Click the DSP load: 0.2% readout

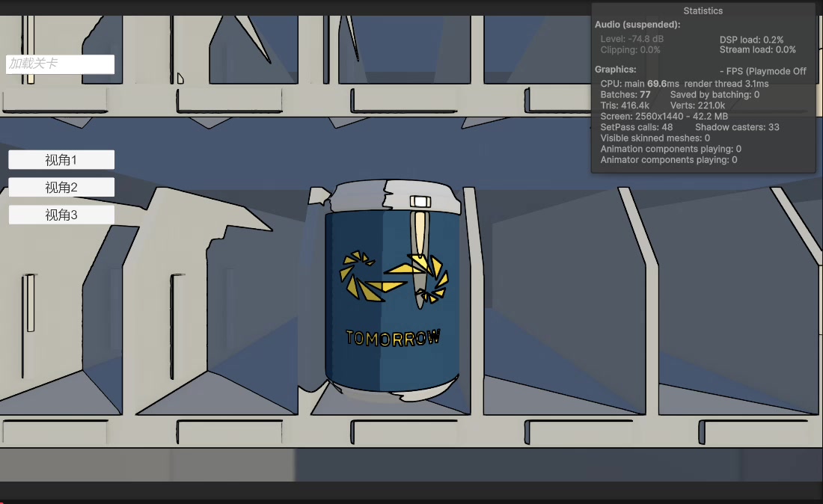coord(751,40)
